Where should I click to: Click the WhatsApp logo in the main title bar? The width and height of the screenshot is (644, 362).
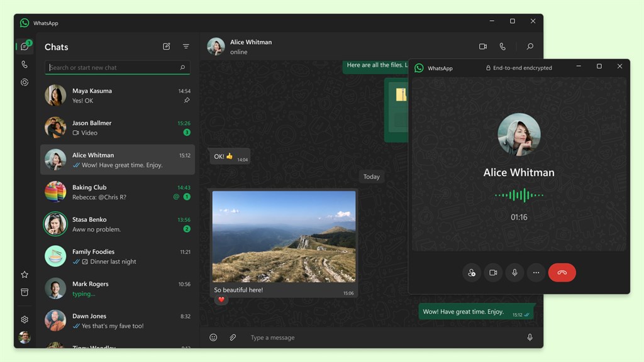click(25, 23)
